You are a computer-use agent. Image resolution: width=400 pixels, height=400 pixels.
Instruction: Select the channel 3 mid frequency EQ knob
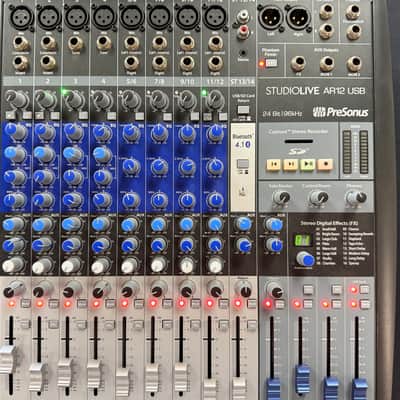(74, 155)
